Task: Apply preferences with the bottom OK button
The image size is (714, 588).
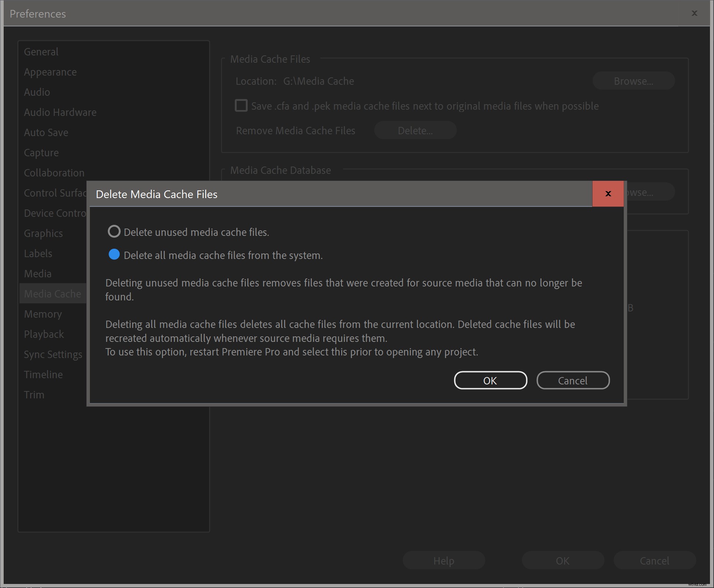Action: (562, 560)
